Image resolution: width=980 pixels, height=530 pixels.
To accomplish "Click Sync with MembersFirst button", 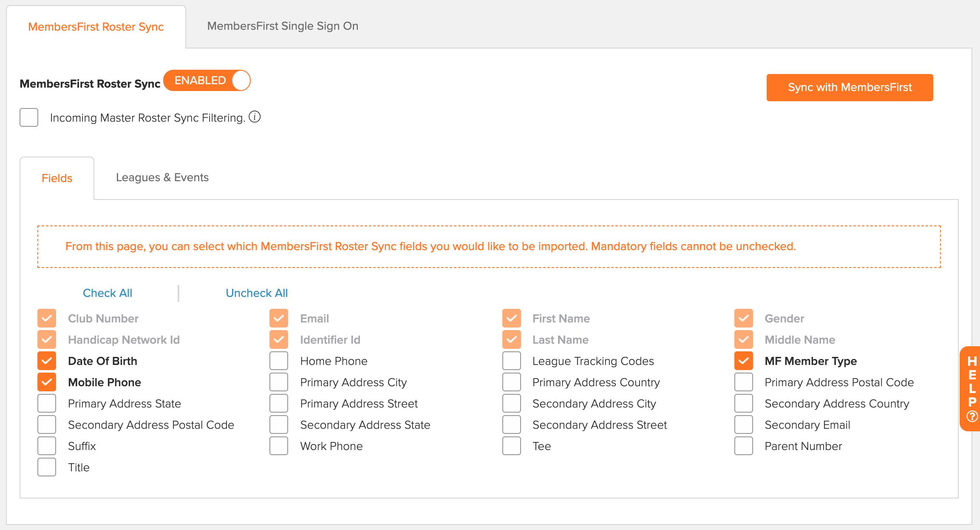I will point(850,88).
